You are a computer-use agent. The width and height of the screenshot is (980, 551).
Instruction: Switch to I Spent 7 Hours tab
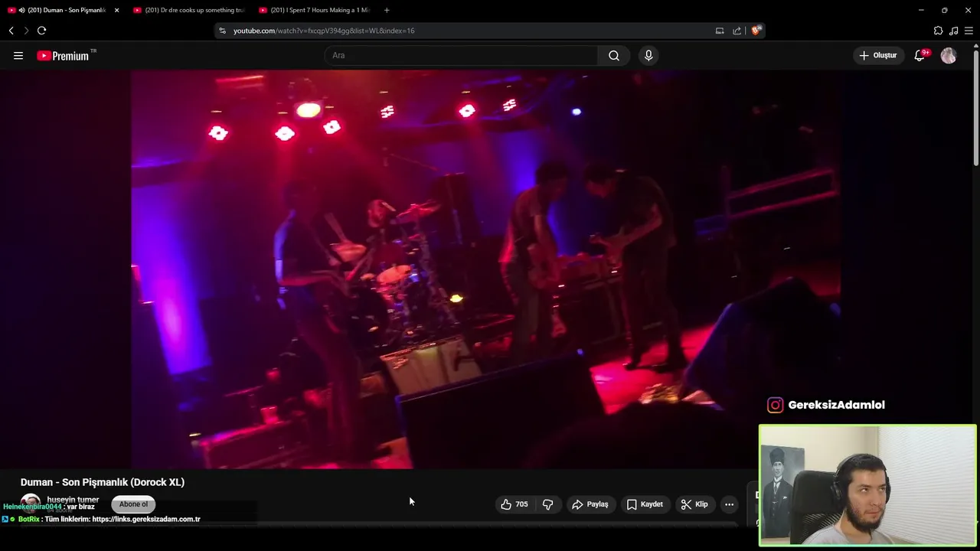[x=314, y=10]
